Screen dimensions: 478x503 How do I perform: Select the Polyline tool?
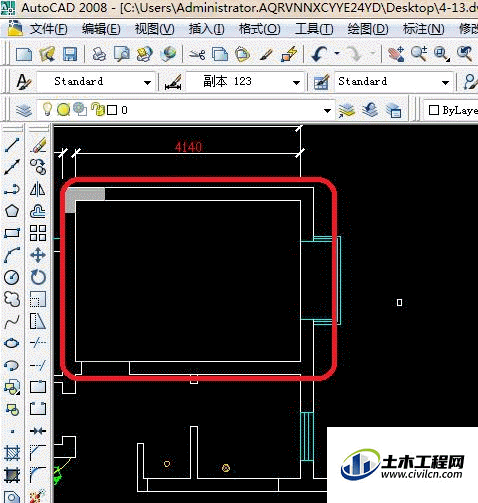[12, 189]
